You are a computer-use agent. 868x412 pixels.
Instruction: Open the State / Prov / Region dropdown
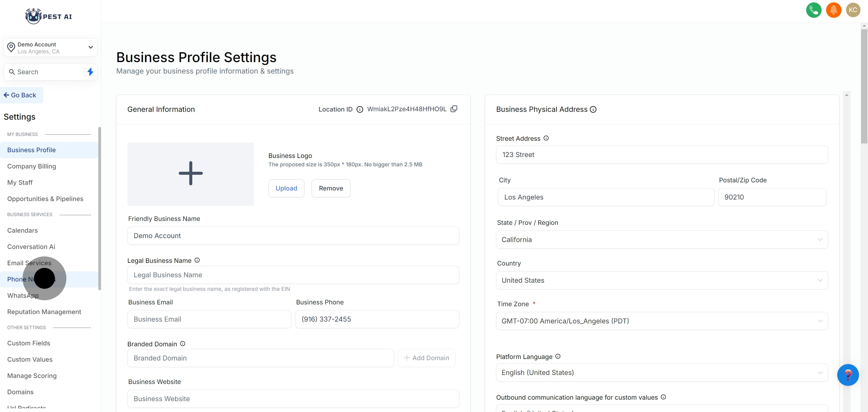(662, 240)
